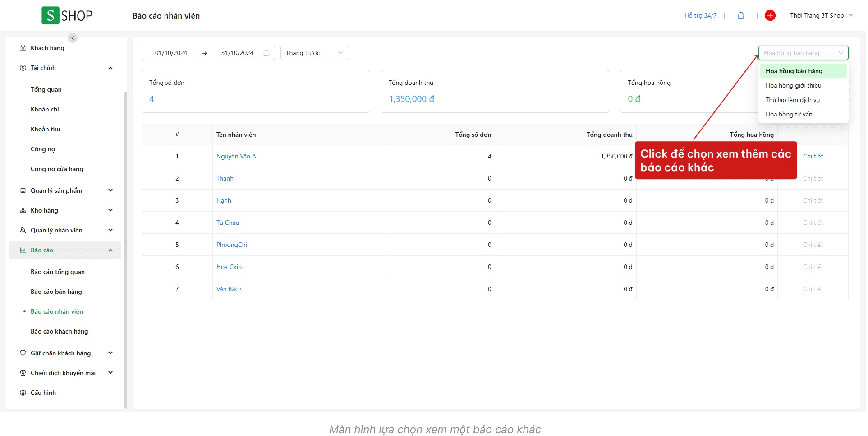This screenshot has height=436, width=868.
Task: Open the notification bell
Action: [x=741, y=15]
